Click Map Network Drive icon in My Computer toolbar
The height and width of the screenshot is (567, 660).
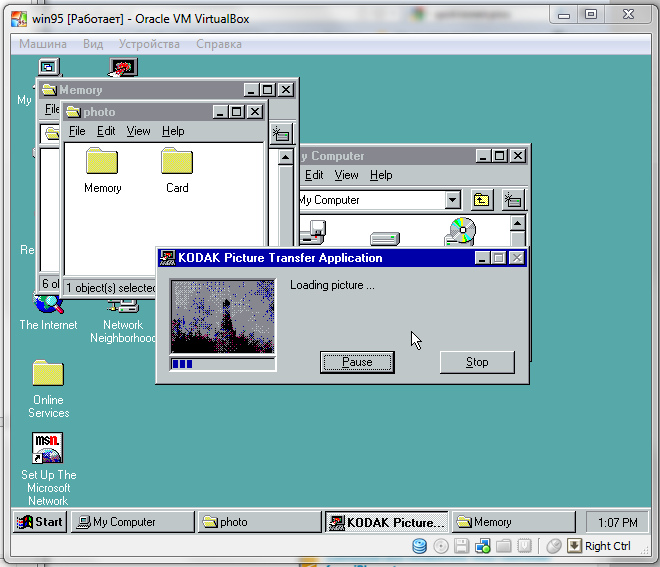pos(513,200)
